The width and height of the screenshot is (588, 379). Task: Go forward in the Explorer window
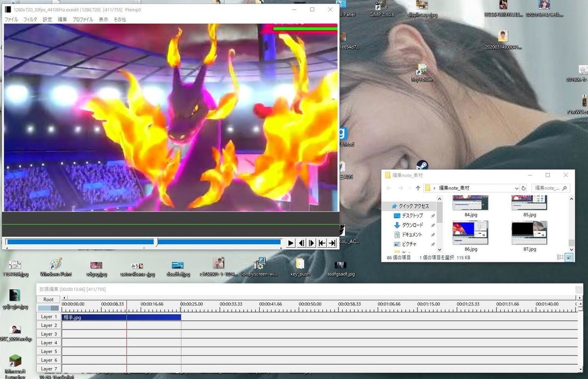click(401, 188)
